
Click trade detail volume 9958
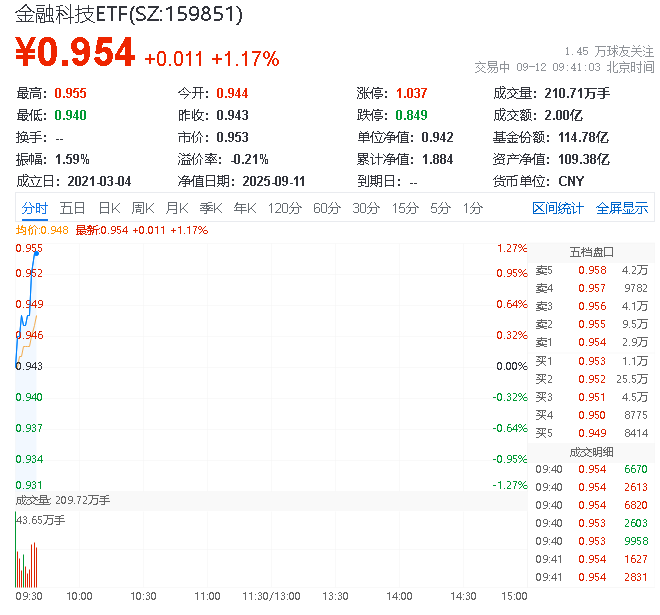(x=636, y=541)
